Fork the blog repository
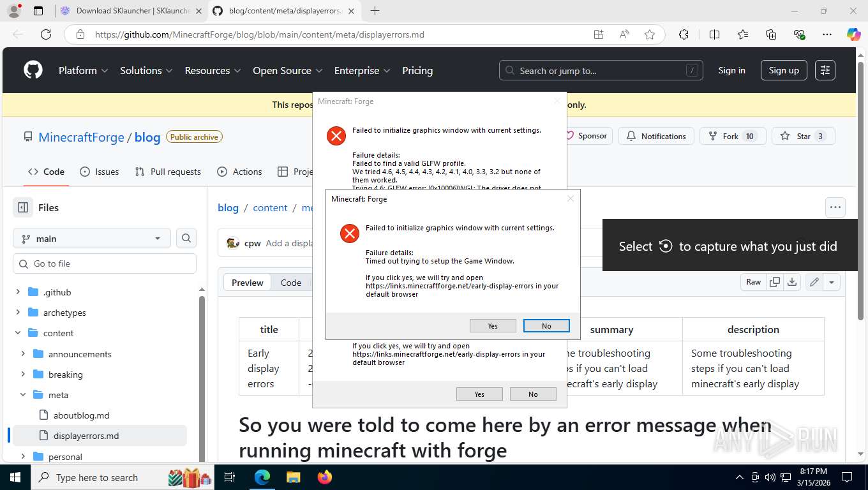 coord(733,136)
